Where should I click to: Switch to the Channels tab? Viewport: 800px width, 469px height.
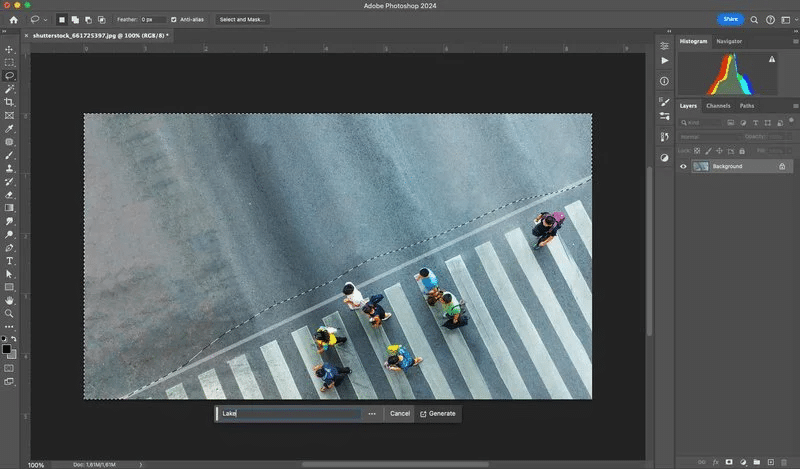[718, 105]
